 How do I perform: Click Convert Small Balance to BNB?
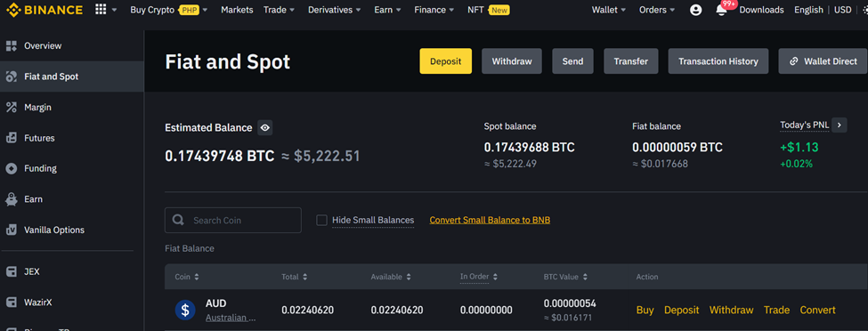click(x=490, y=221)
